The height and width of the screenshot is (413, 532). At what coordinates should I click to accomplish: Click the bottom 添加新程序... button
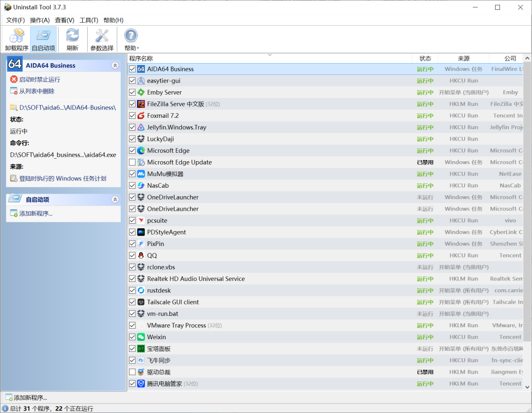point(26,397)
